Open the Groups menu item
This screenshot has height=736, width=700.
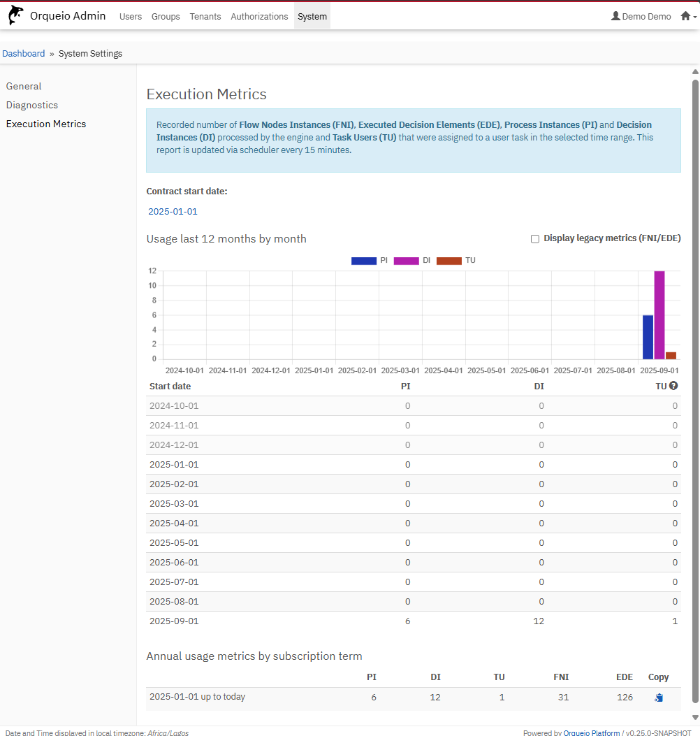(x=166, y=16)
